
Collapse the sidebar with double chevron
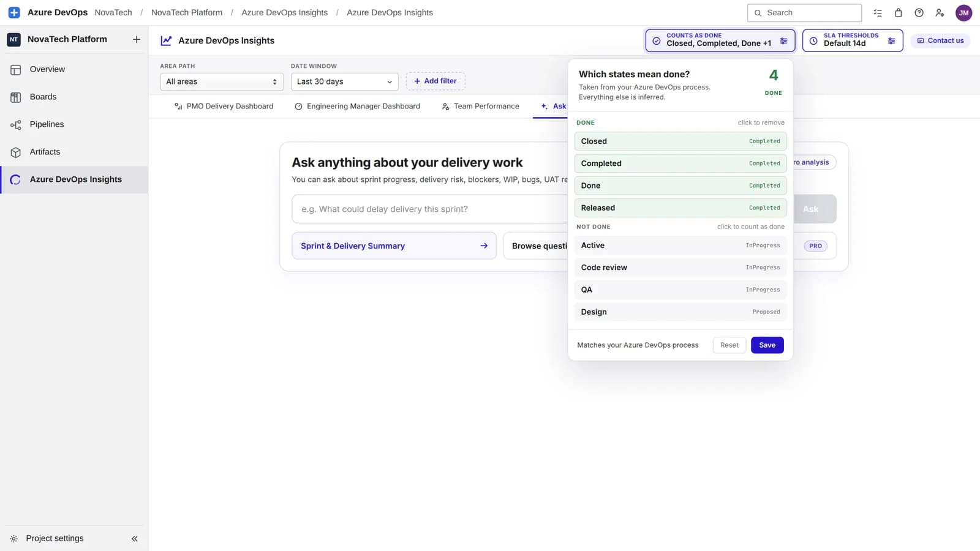coord(135,539)
